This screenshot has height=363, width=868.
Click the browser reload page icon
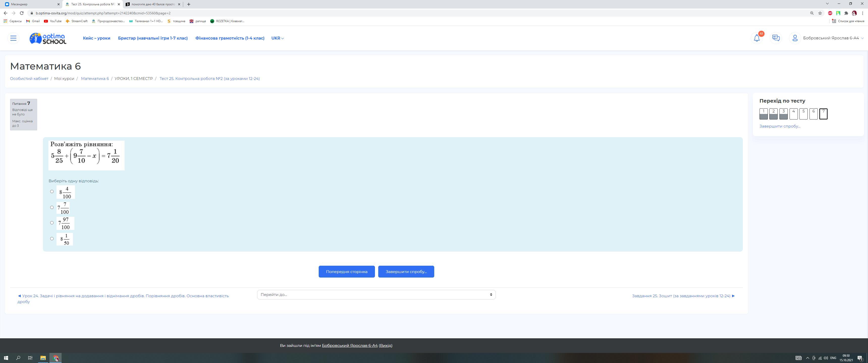point(21,13)
